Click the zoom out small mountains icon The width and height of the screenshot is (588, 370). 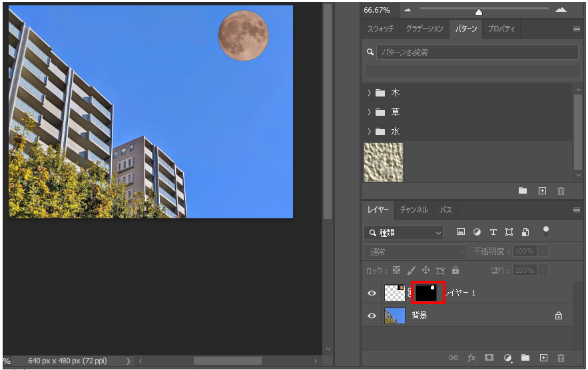pyautogui.click(x=408, y=10)
